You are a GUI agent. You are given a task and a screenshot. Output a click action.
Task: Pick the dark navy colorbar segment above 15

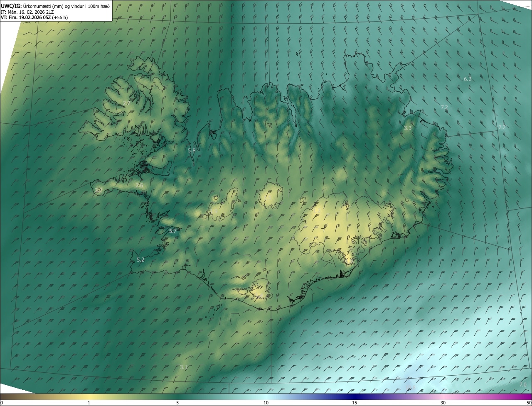pyautogui.click(x=355, y=396)
